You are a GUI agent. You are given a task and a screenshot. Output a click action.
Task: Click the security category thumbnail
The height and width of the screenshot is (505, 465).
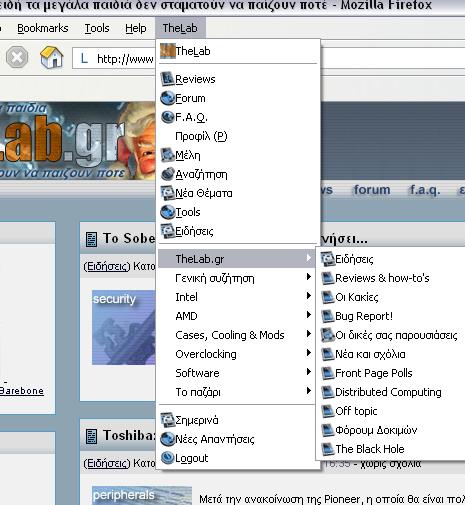124,327
